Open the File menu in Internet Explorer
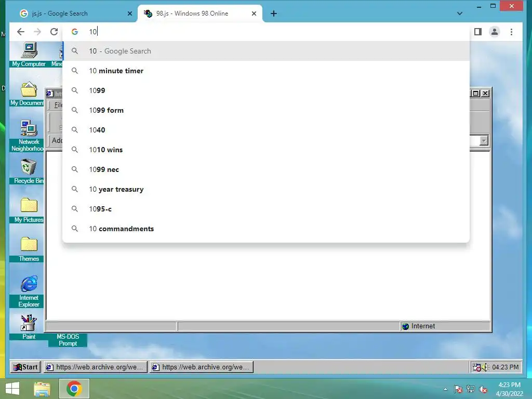532x399 pixels. (58, 105)
